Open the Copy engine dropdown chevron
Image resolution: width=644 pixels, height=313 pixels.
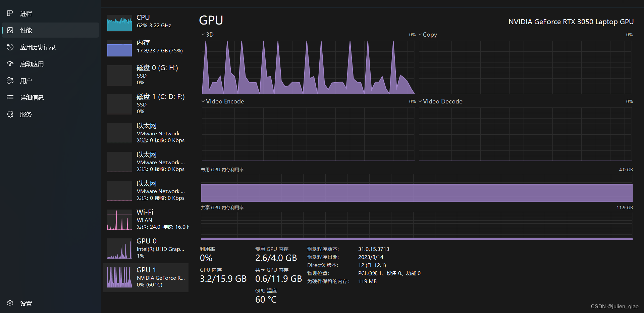420,35
